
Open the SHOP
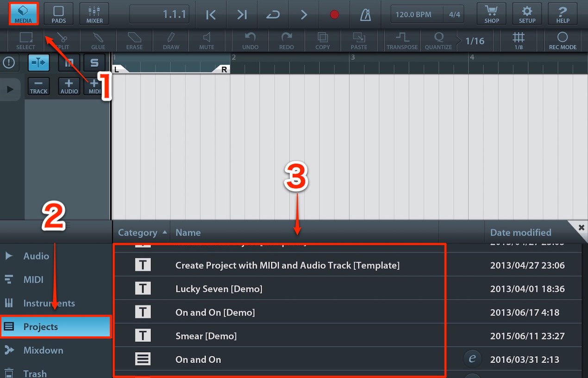(x=492, y=13)
